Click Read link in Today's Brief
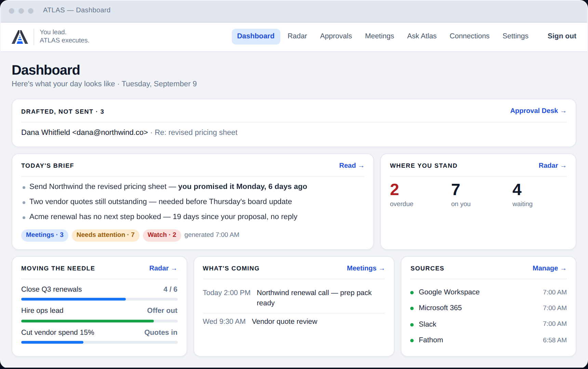Screen dimensions: 588x369 click(351, 166)
